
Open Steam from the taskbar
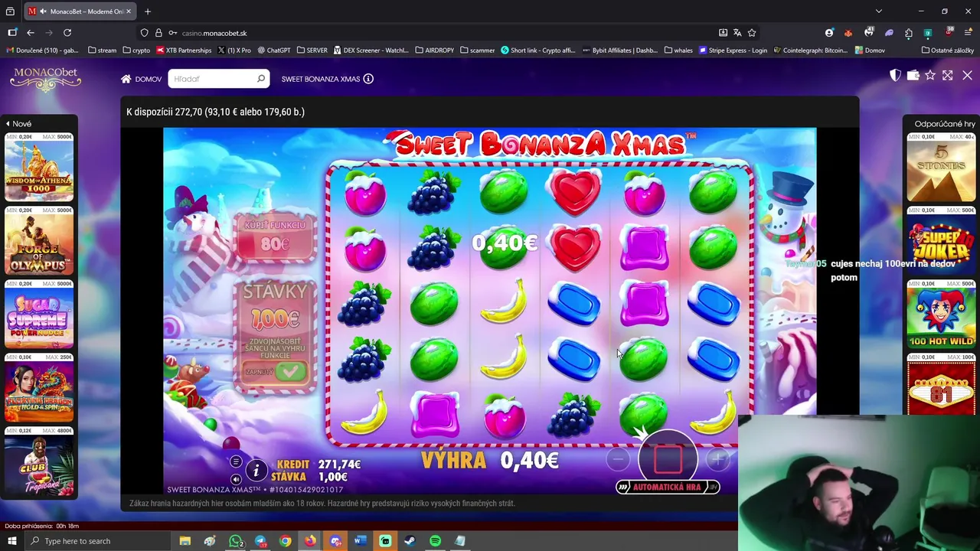click(x=410, y=541)
